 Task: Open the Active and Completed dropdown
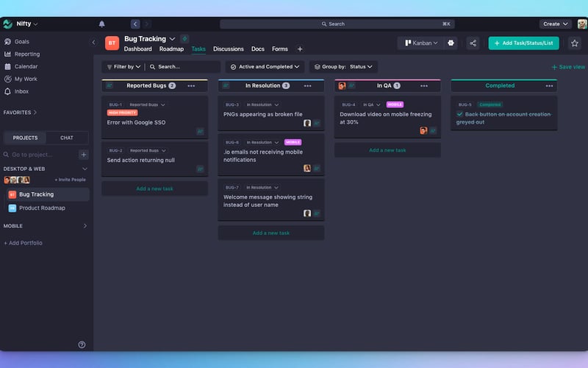click(x=265, y=67)
